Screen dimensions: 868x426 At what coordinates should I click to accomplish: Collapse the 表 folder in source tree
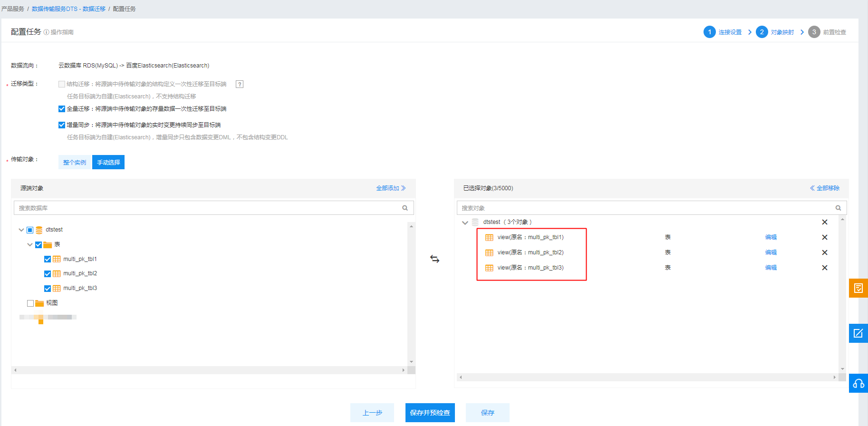click(x=30, y=245)
